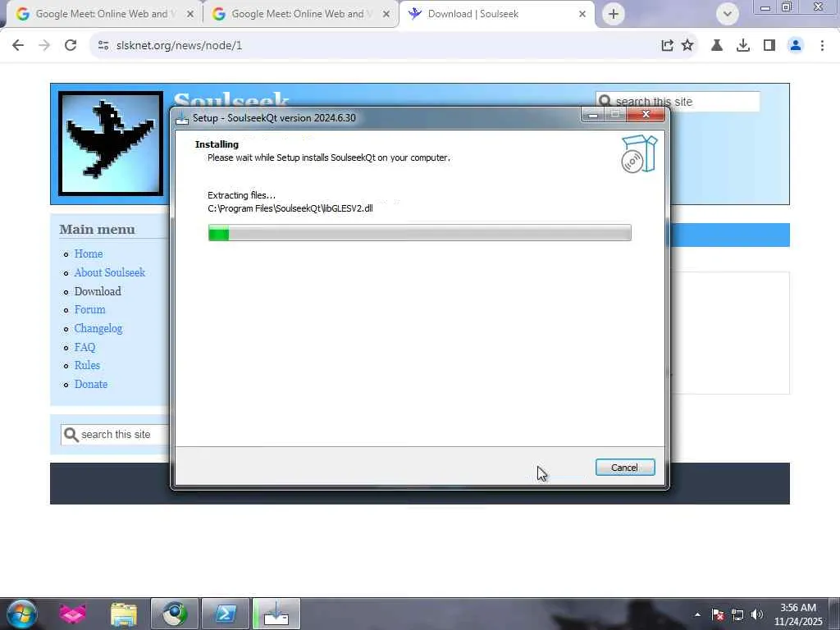Open the tab search dropdown
The height and width of the screenshot is (630, 840).
pos(728,14)
